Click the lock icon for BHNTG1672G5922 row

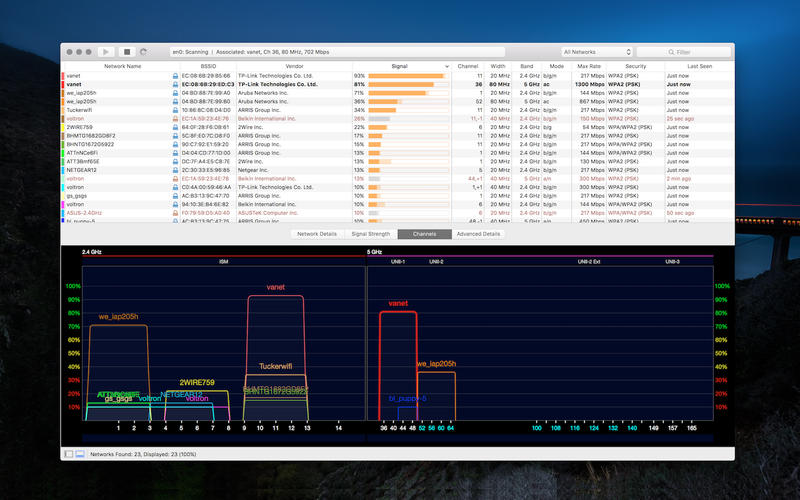pyautogui.click(x=175, y=144)
